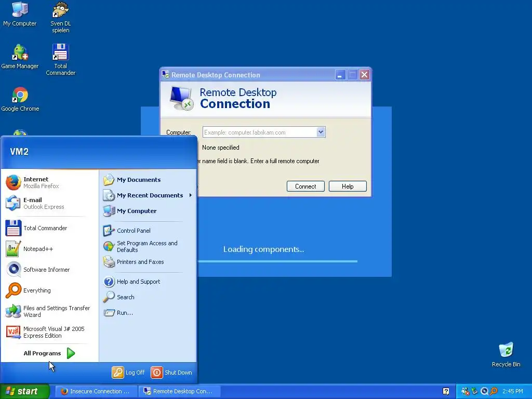Expand All Programs list

click(x=49, y=353)
